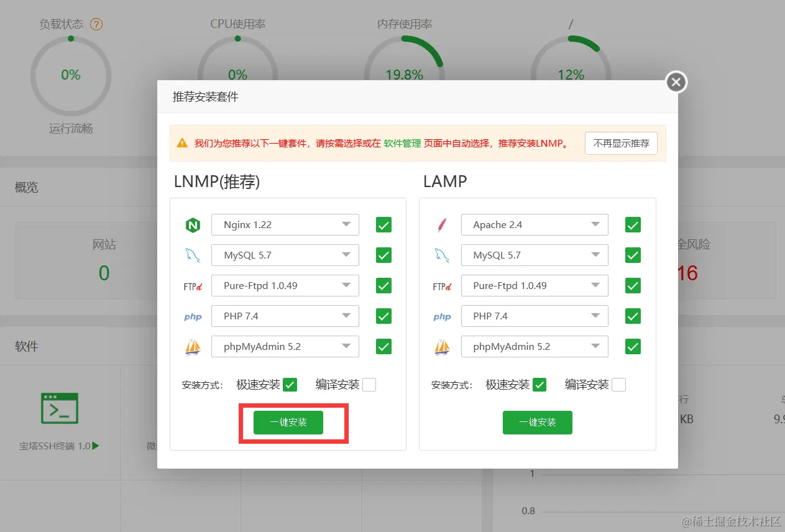
Task: Click the 推荐安装套件 dialog title
Action: [x=205, y=97]
